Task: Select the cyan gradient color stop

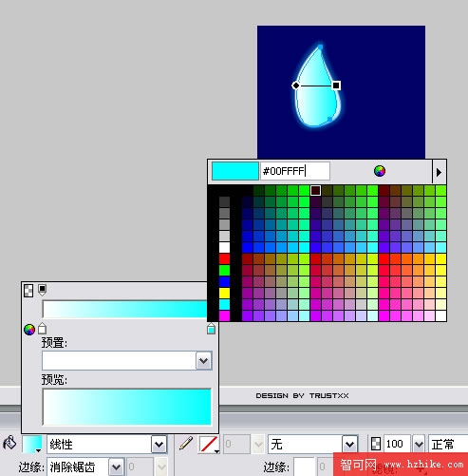Action: (211, 329)
